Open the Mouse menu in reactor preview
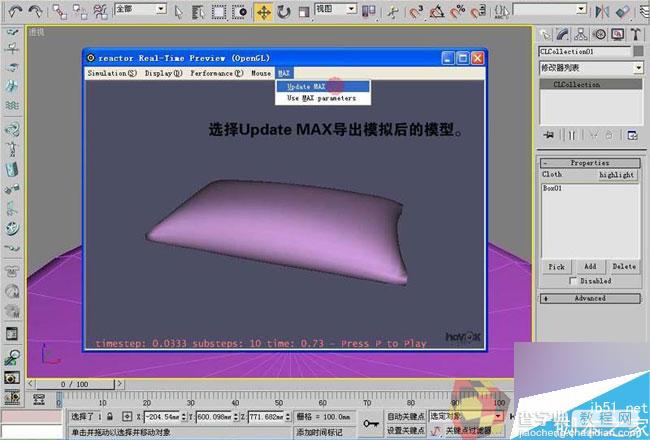Viewport: 650px width, 440px height. (x=261, y=73)
